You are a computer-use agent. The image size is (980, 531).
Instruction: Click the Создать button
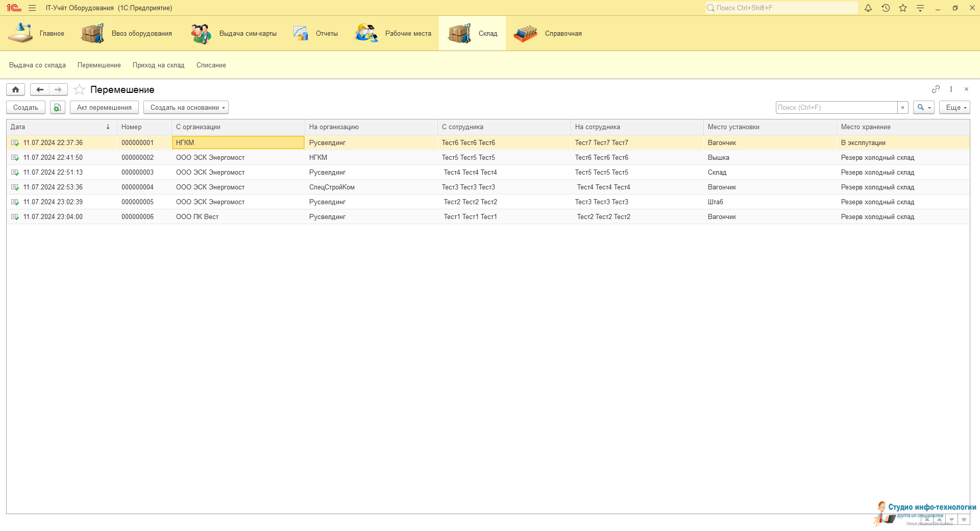coord(26,108)
